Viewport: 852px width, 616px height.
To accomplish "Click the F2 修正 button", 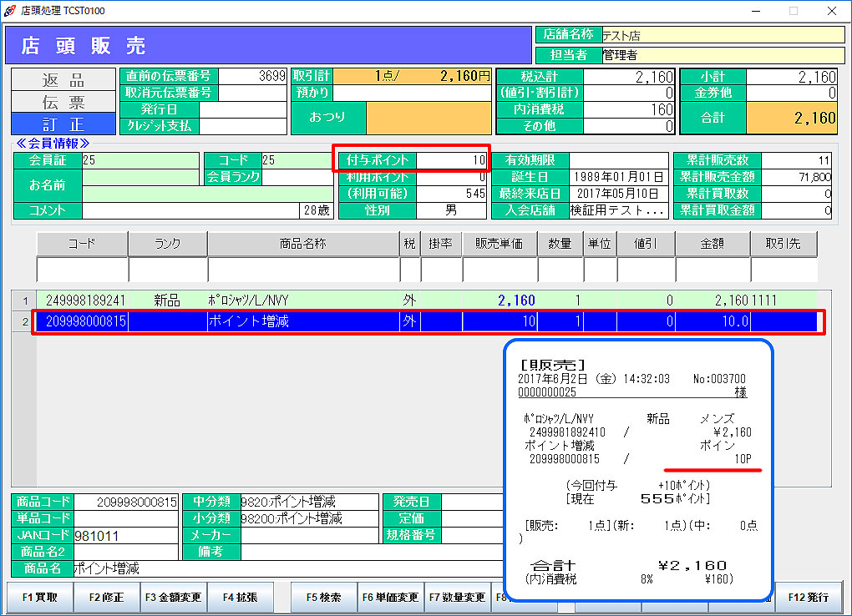I will point(107,598).
